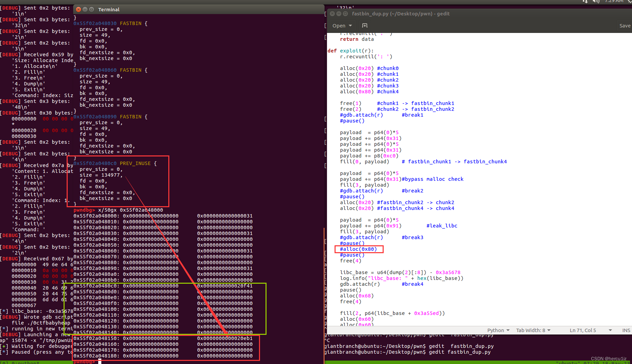The image size is (632, 364).
Task: Click the 'fill(2, p64(libc_base + 0x3a55ed))' line
Action: tap(392, 313)
